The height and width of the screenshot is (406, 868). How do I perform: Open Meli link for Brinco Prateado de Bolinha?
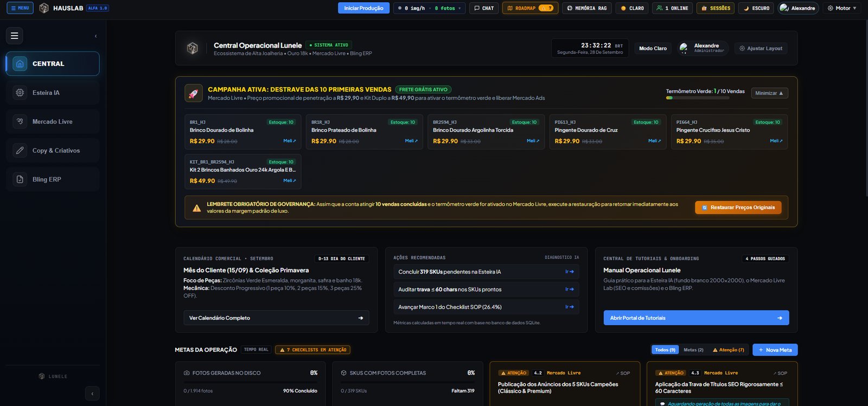pos(411,141)
